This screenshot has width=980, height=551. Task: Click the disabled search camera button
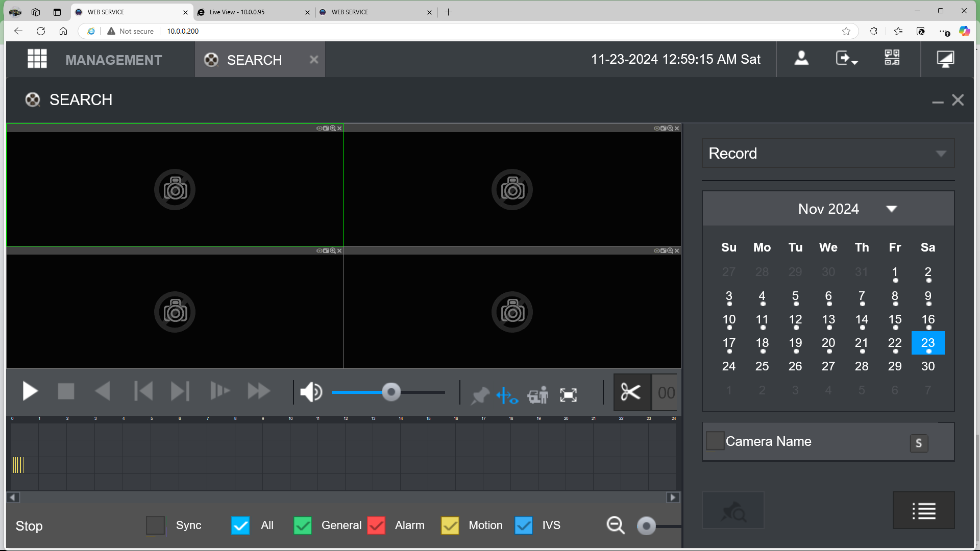[x=733, y=511]
